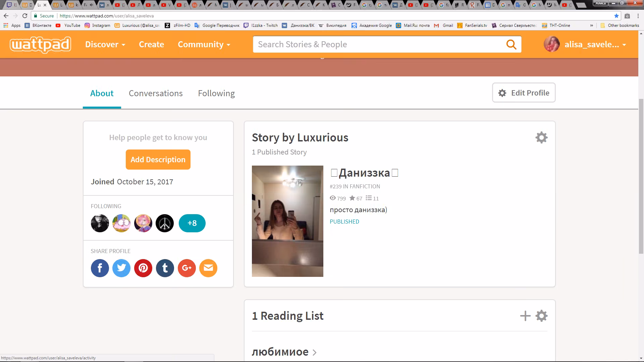Open the Apps bookmarks shortcut

(12, 25)
